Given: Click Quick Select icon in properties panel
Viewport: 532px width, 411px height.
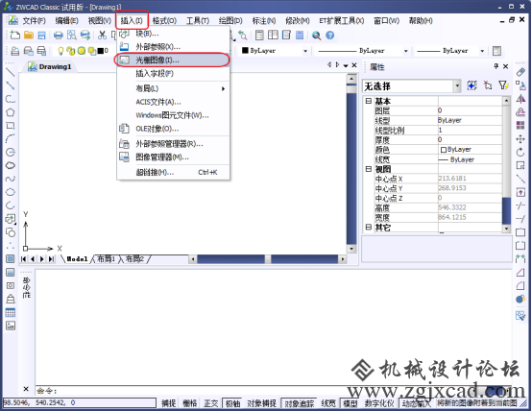Looking at the screenshot, I should [x=472, y=85].
